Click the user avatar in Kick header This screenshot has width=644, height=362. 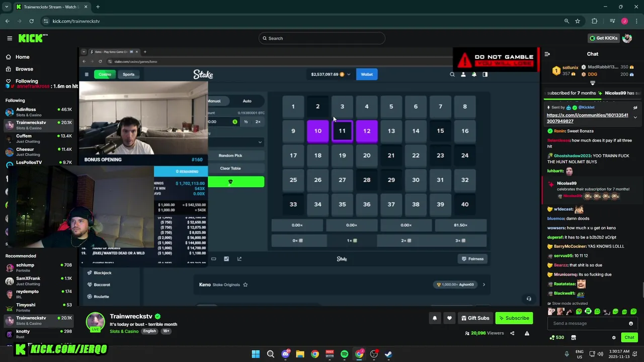tap(627, 38)
